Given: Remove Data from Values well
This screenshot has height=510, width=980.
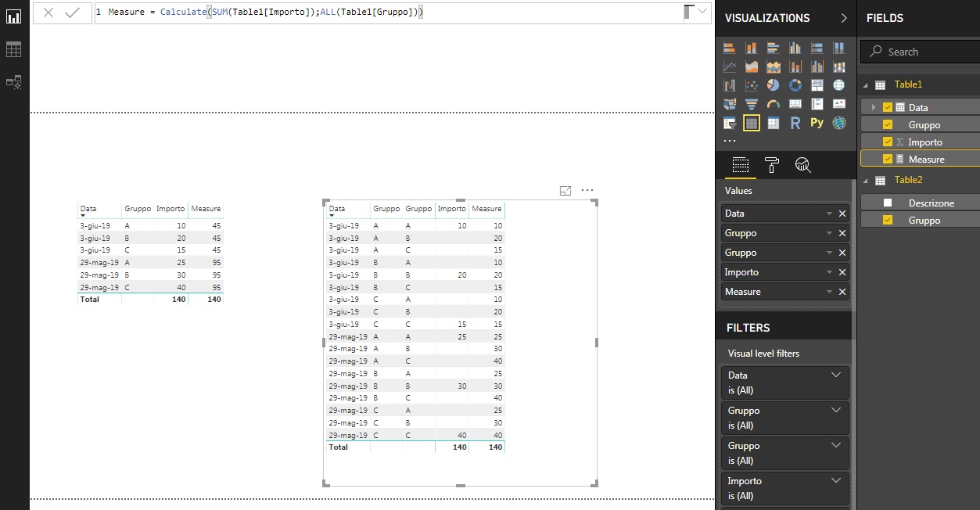Looking at the screenshot, I should pyautogui.click(x=842, y=214).
